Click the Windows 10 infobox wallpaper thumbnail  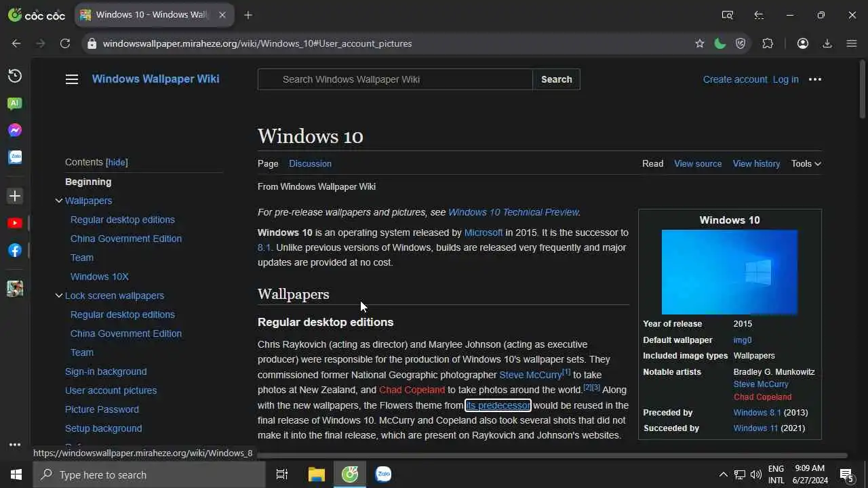click(x=730, y=272)
